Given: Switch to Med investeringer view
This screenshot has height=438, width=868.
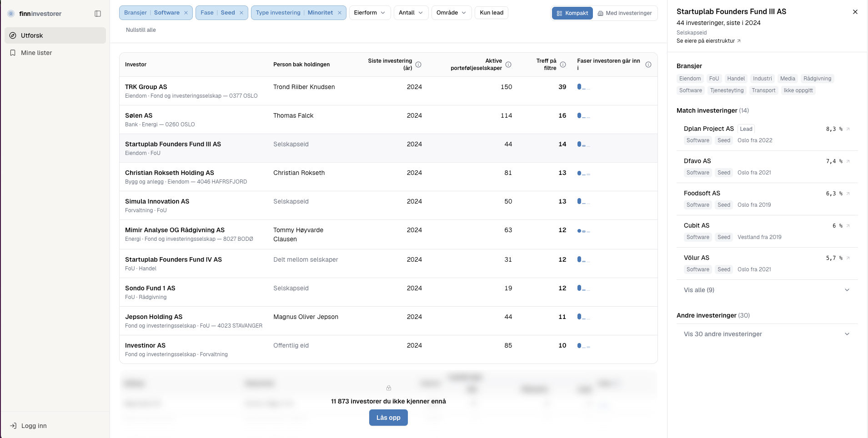Looking at the screenshot, I should point(625,13).
